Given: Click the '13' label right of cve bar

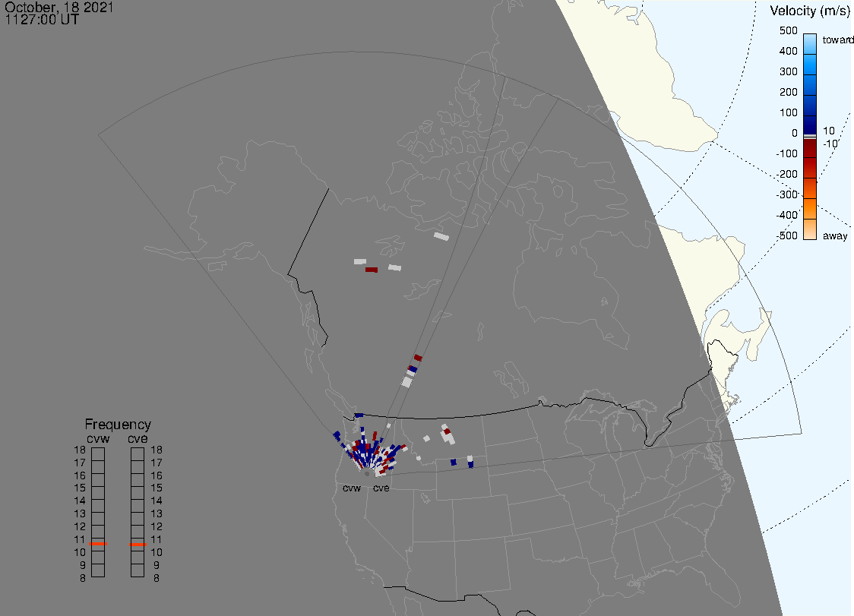Looking at the screenshot, I should point(157,513).
